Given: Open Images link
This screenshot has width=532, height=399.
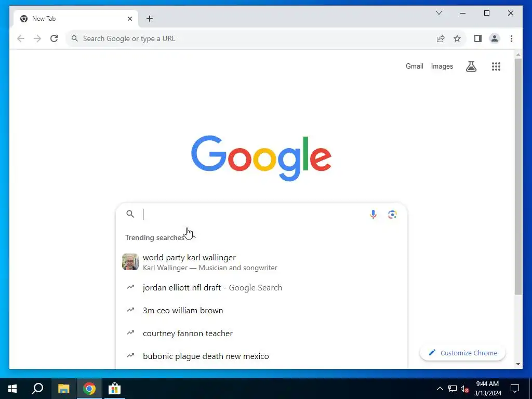Looking at the screenshot, I should tap(442, 66).
